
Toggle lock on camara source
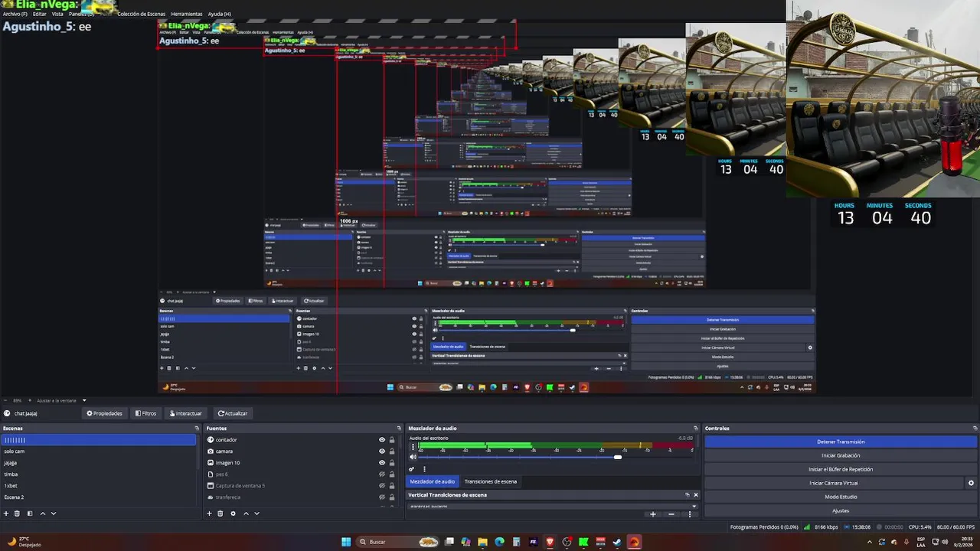click(x=392, y=452)
